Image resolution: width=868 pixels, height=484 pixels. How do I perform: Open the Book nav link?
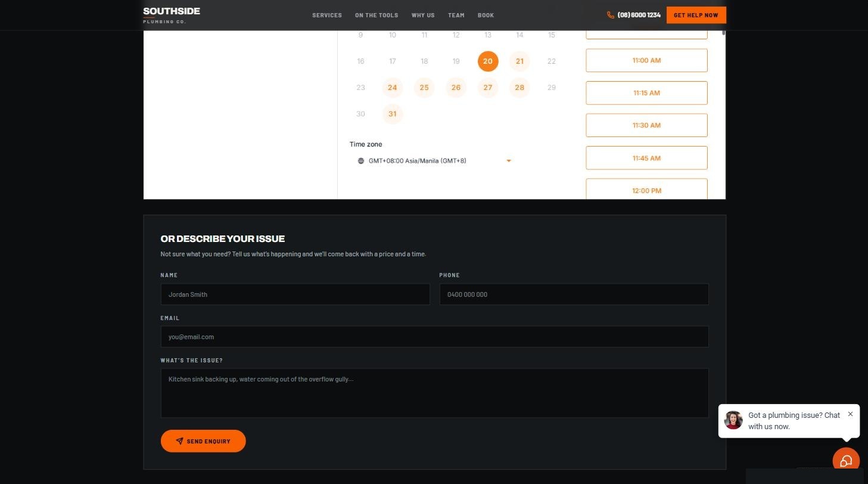486,15
